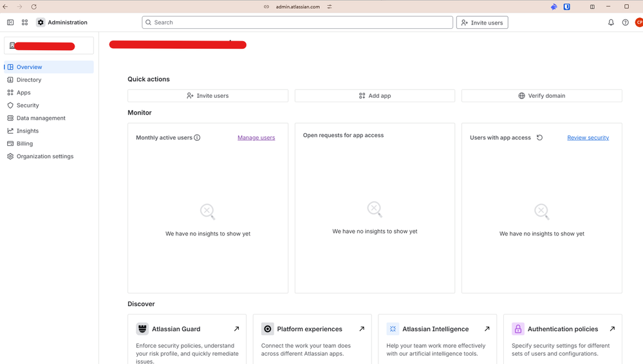The width and height of the screenshot is (643, 364).
Task: Open notifications bell
Action: coord(611,23)
